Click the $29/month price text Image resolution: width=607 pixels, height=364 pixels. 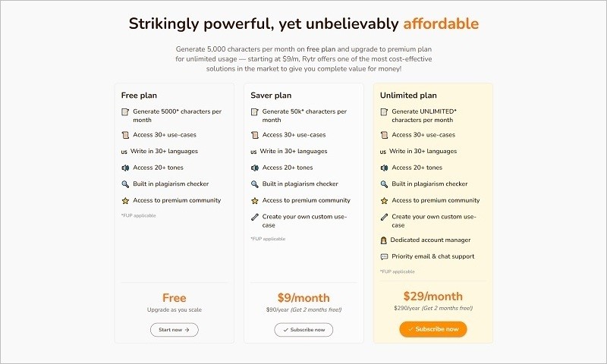(432, 297)
